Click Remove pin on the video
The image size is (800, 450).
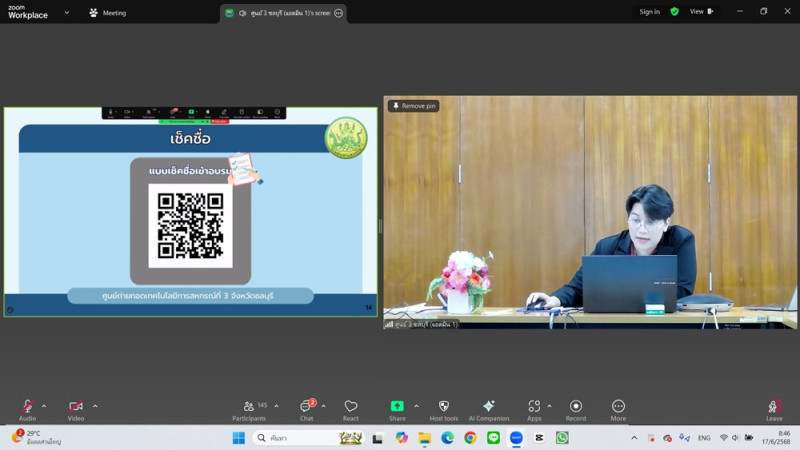(x=414, y=106)
